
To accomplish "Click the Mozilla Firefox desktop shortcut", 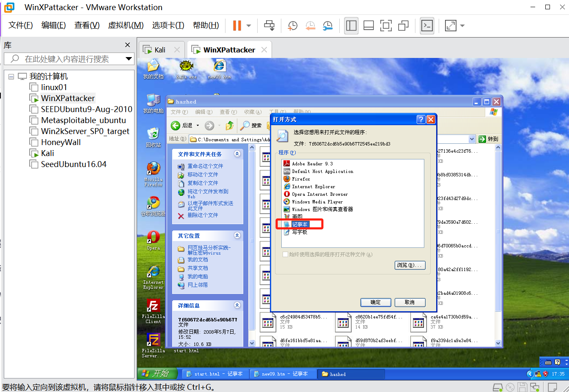I will 153,174.
